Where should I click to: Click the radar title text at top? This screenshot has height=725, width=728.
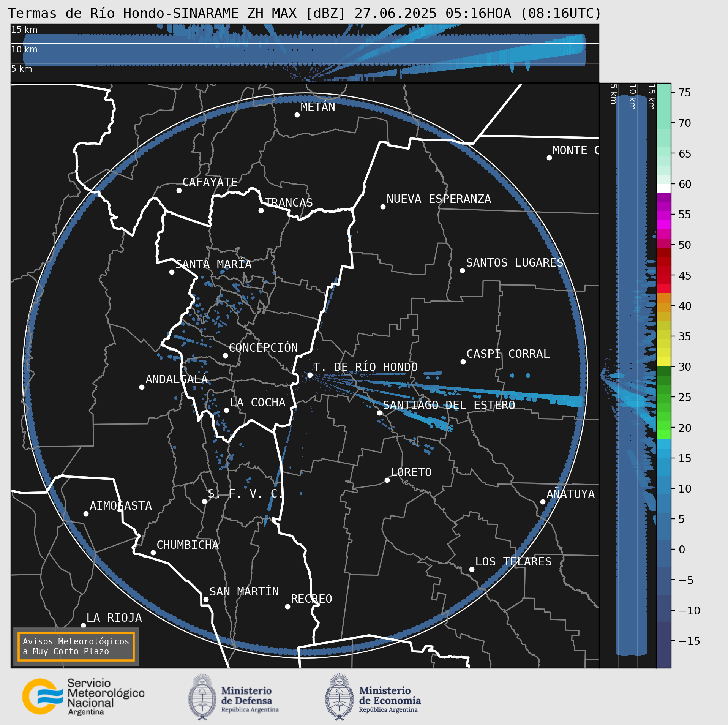(x=305, y=13)
